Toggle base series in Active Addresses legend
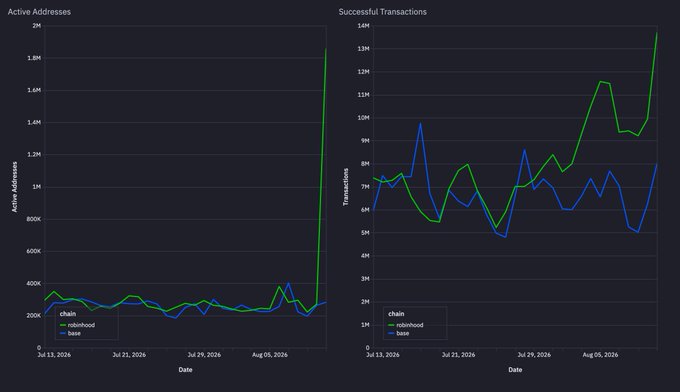This screenshot has height=392, width=680. click(x=70, y=333)
